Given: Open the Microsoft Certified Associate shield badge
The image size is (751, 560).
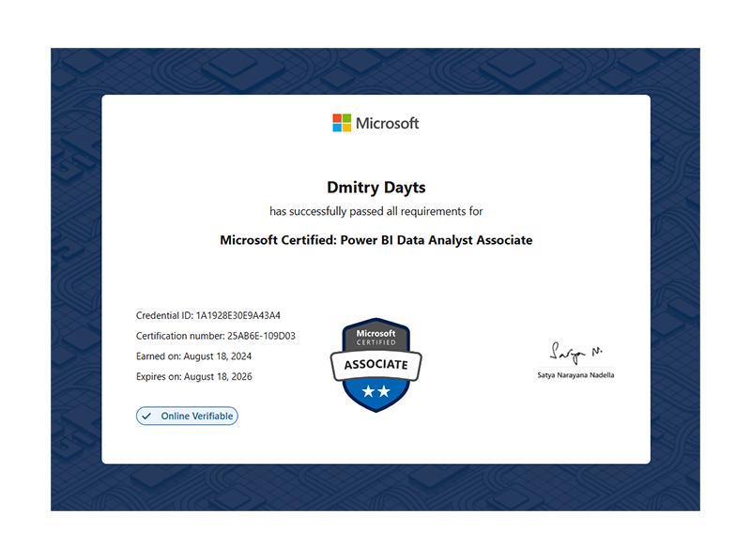Looking at the screenshot, I should (x=375, y=364).
